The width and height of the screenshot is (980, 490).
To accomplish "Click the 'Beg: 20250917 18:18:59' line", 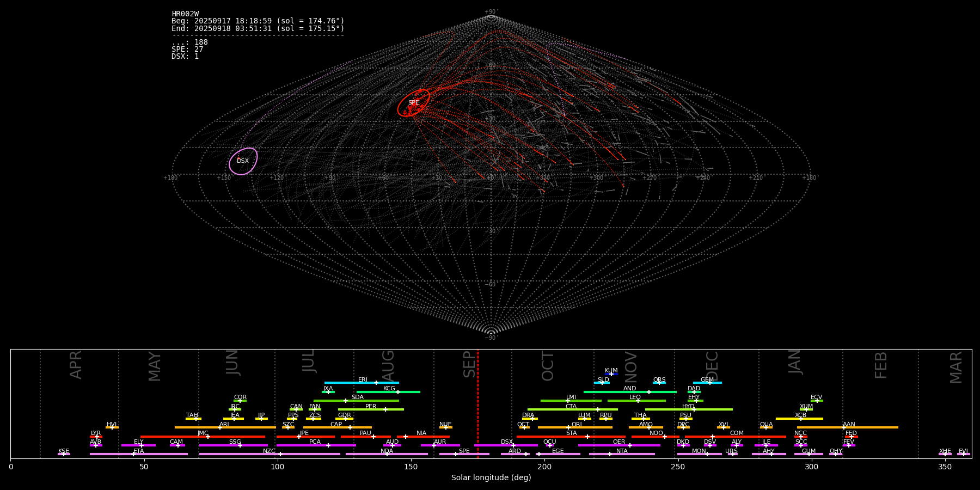I will click(x=258, y=21).
